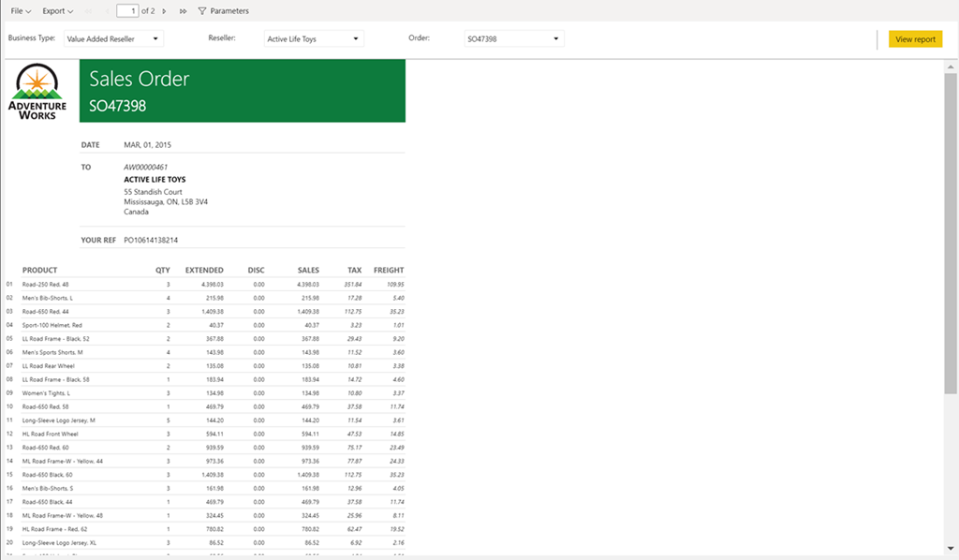Click the PRODUCT column header
This screenshot has width=959, height=560.
(x=40, y=270)
